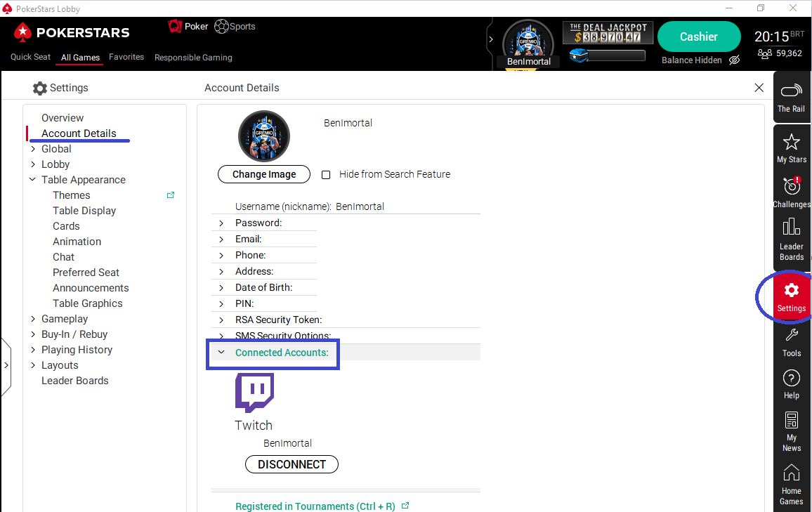Expand the Global settings tree

click(x=32, y=149)
